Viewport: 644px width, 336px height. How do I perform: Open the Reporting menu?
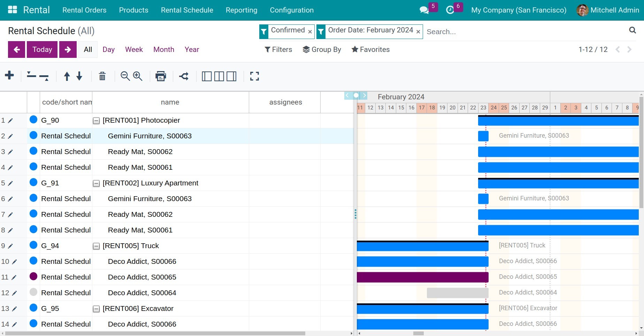pos(241,10)
